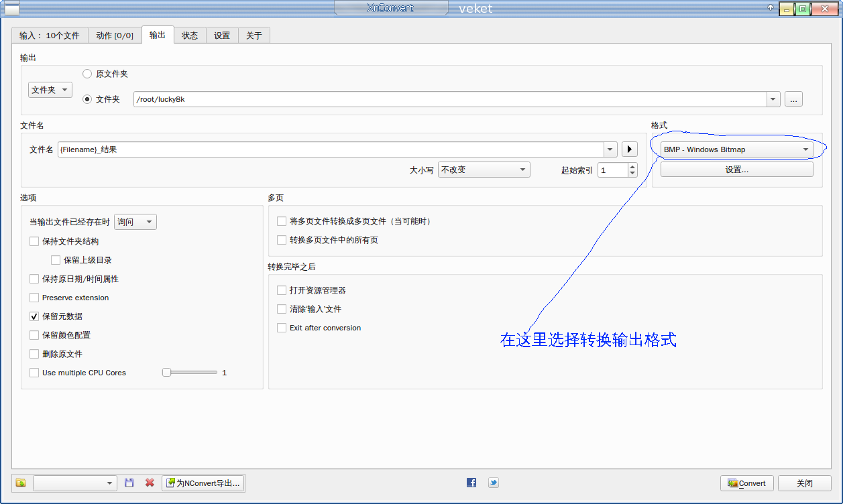
Task: Decrease the 起始索引 value
Action: tap(632, 174)
